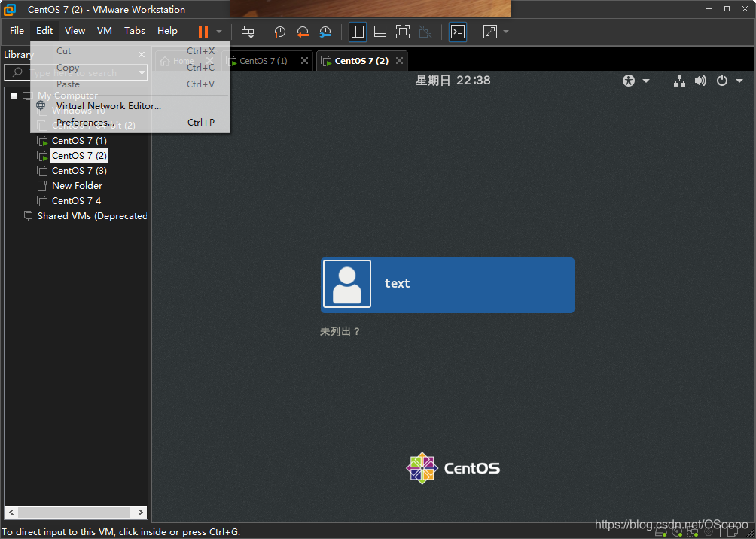The image size is (756, 539).
Task: Close the CentOS 7 (1) tab
Action: click(x=304, y=61)
